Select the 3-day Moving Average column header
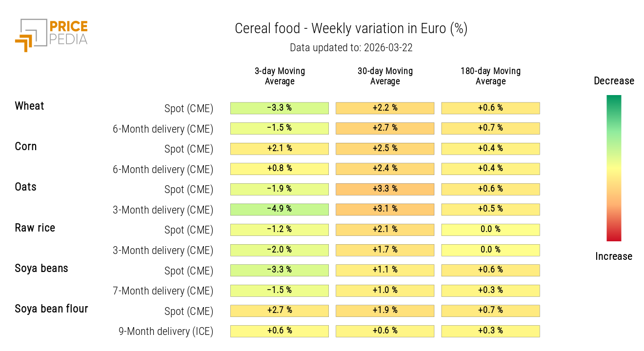The height and width of the screenshot is (351, 644). (x=280, y=76)
